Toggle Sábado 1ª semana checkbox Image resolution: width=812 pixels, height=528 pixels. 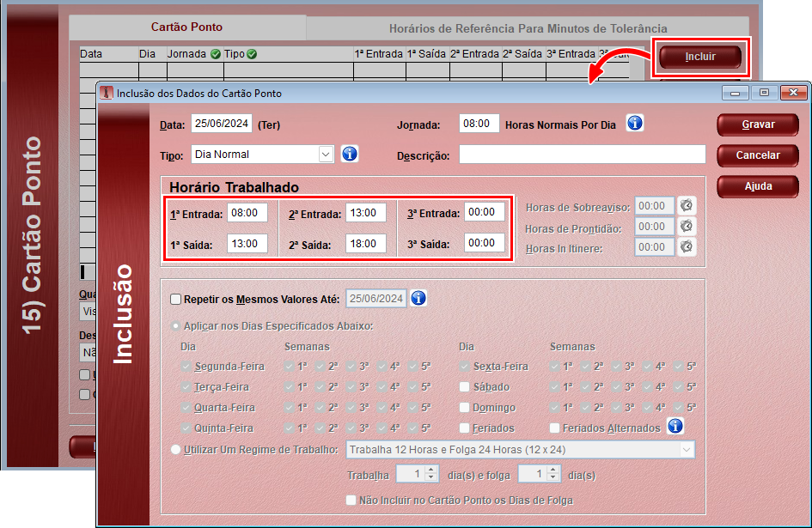tap(554, 386)
